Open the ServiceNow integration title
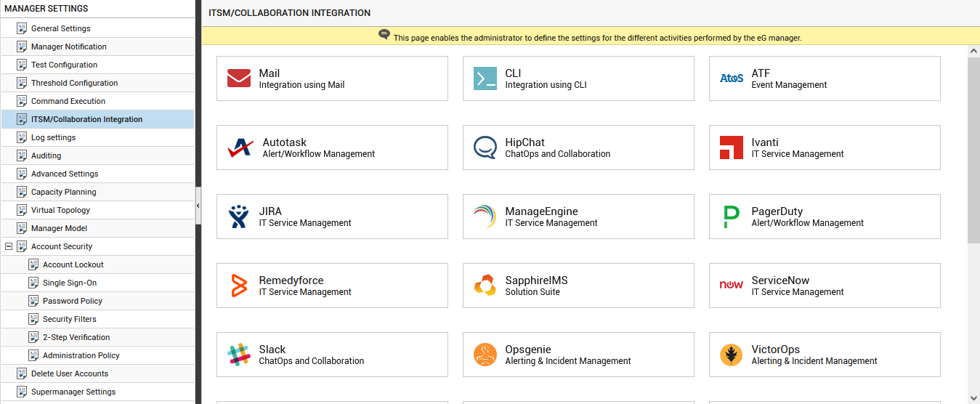980x404 pixels. tap(781, 280)
